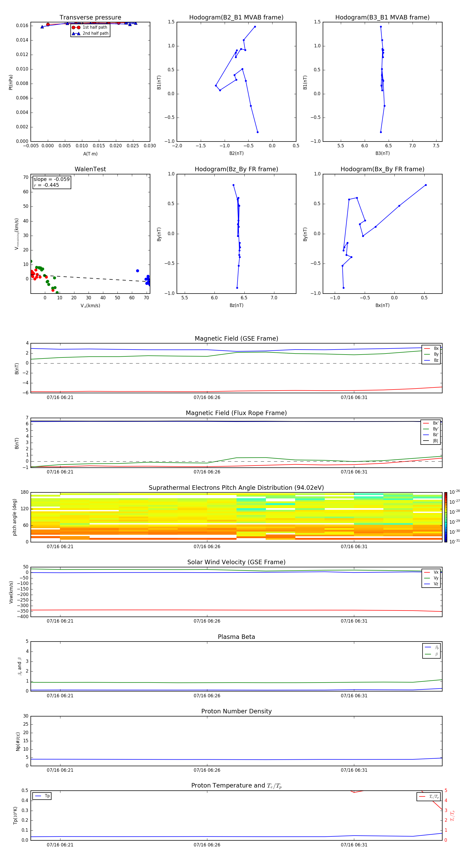The image size is (473, 868).
Task: Click the 'B3(nT)' x-axis label
Action: (x=382, y=153)
